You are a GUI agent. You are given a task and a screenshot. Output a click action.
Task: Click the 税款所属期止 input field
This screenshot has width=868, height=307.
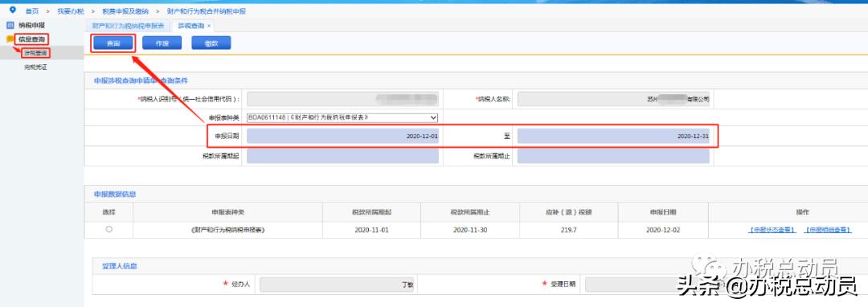(x=613, y=156)
